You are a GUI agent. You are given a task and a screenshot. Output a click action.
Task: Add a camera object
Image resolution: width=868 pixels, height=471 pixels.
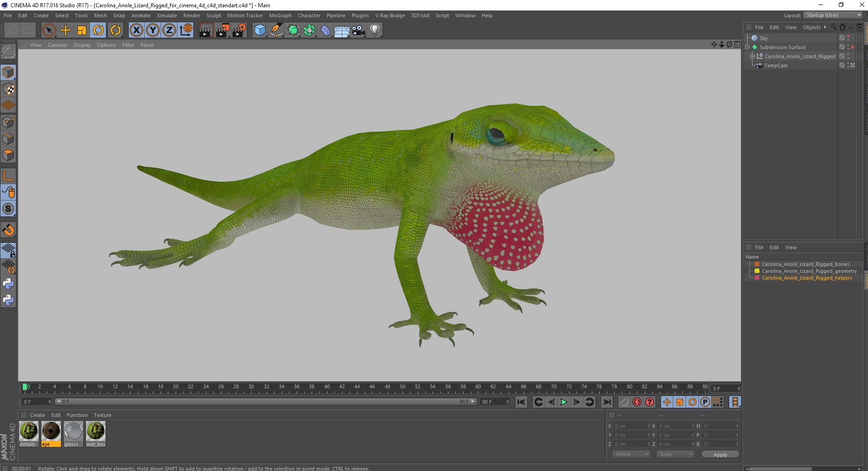point(358,30)
